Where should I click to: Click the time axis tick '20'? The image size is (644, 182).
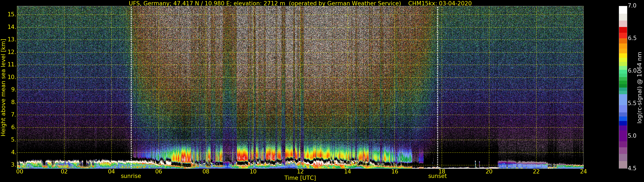click(489, 172)
